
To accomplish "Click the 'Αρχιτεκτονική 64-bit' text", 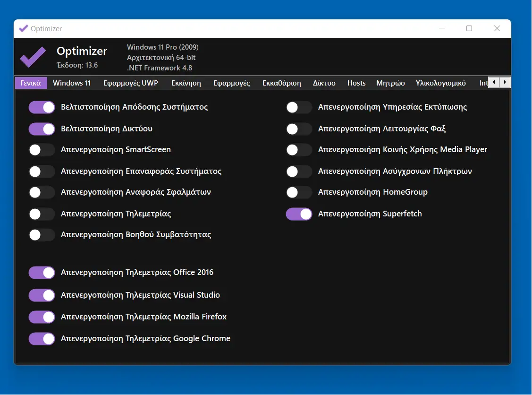I will [161, 58].
